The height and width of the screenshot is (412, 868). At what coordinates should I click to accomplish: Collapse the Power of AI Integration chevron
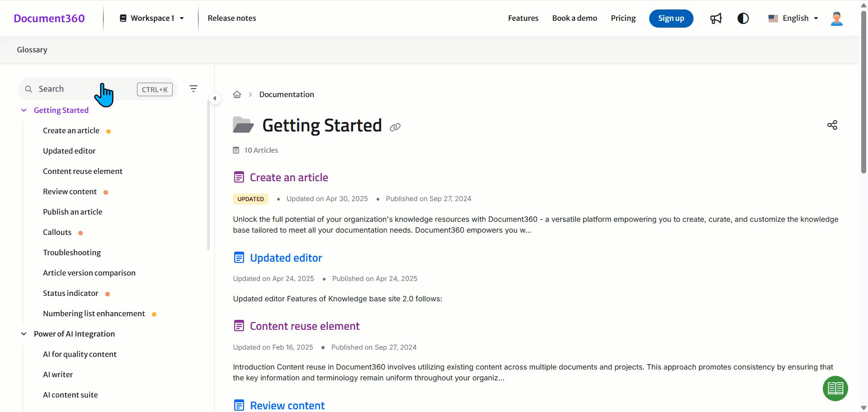click(24, 334)
